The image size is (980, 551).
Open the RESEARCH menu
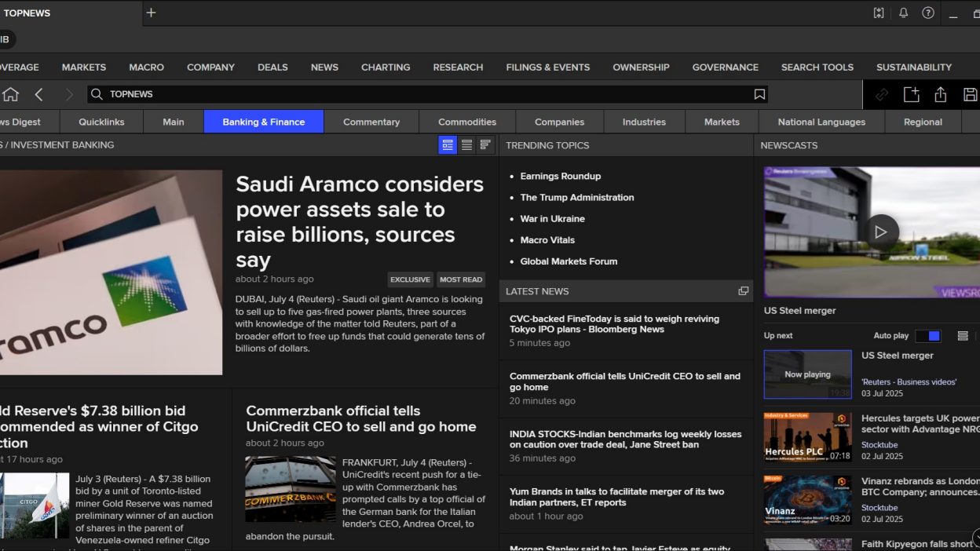pyautogui.click(x=458, y=68)
